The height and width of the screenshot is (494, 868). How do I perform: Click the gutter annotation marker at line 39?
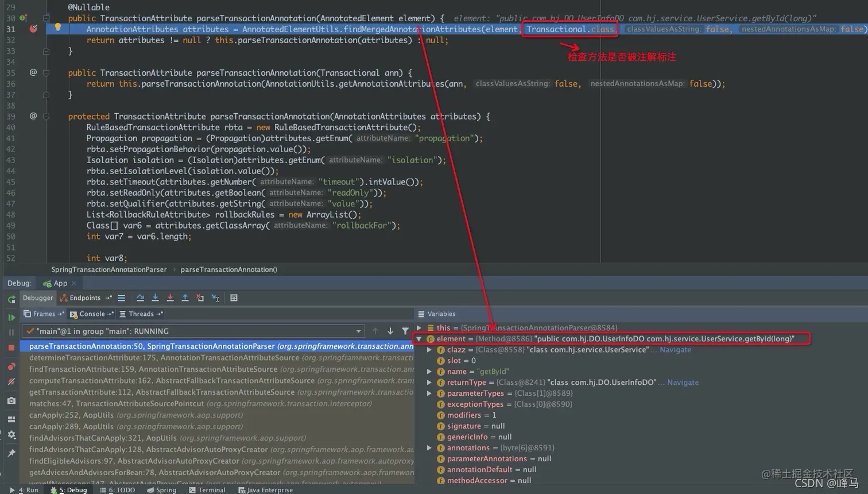click(x=33, y=116)
